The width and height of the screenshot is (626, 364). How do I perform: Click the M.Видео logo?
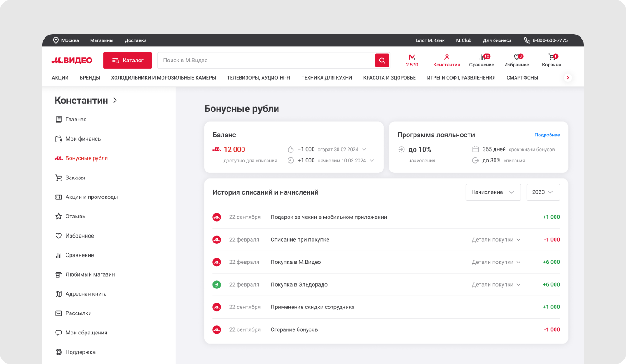tap(72, 61)
